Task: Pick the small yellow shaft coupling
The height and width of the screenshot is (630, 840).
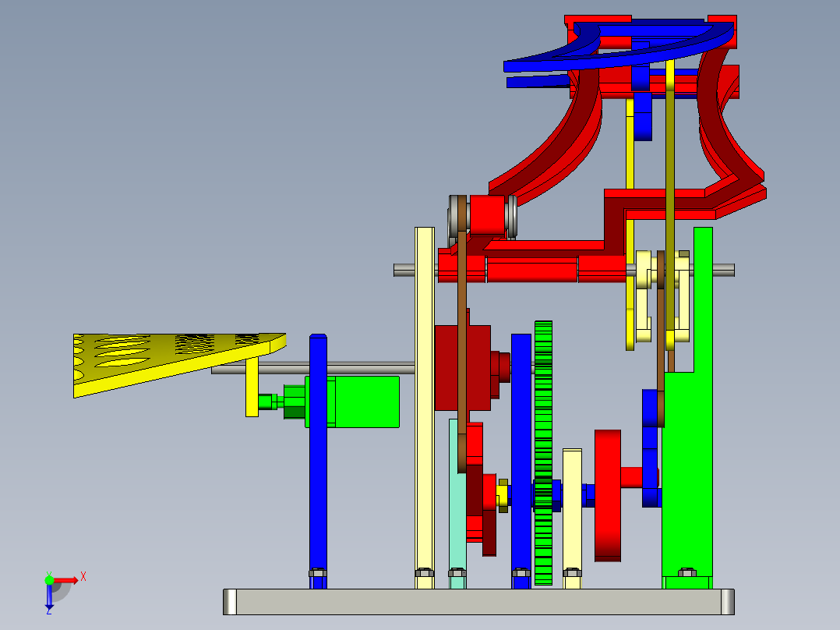Action: click(x=502, y=495)
